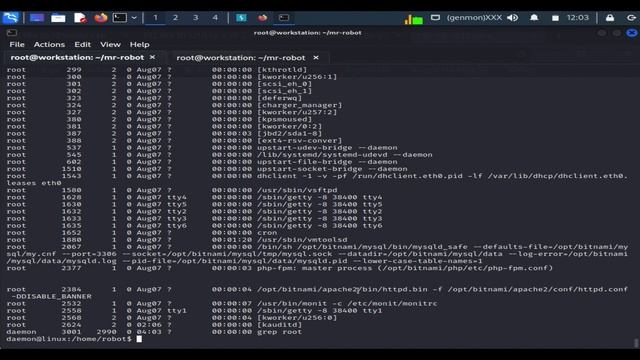Click the [kthrotld] process entry

coord(282,70)
